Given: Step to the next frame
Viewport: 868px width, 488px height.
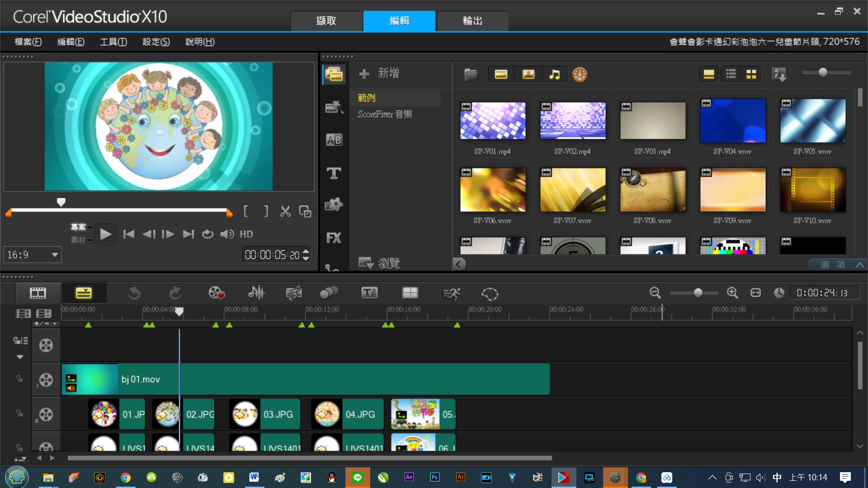Looking at the screenshot, I should pos(168,234).
